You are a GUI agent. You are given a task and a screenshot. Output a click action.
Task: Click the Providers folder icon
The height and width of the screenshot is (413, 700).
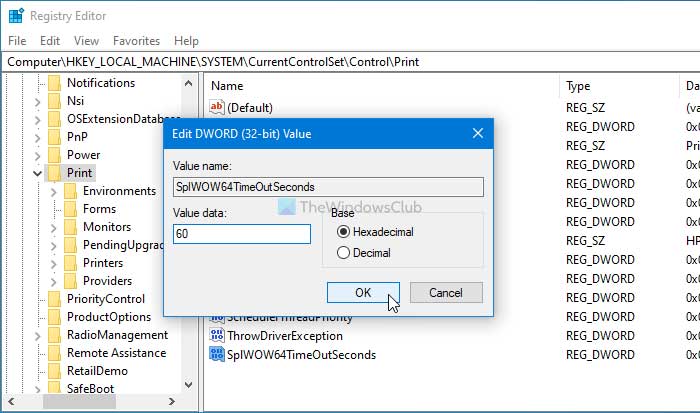[71, 281]
